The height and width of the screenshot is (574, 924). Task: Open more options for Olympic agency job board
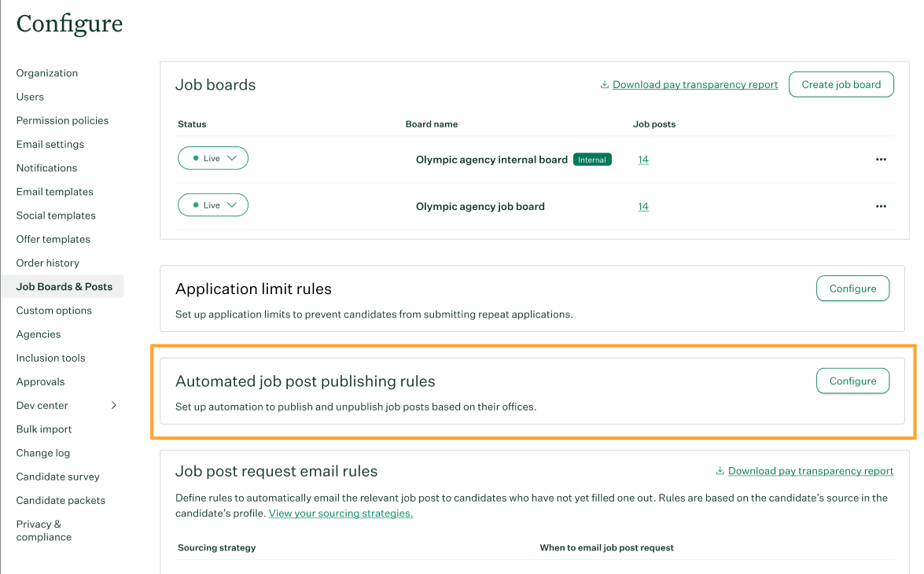click(881, 206)
